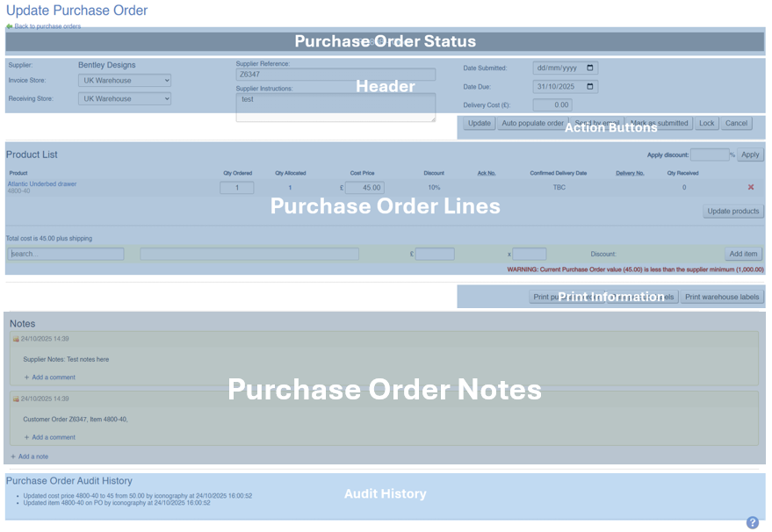This screenshot has height=532, width=772.
Task: Sort by the Delivery No. column header
Action: (x=630, y=173)
